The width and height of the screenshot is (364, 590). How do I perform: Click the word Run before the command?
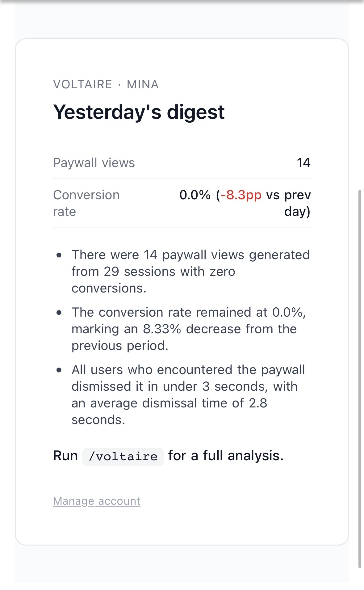tap(65, 456)
